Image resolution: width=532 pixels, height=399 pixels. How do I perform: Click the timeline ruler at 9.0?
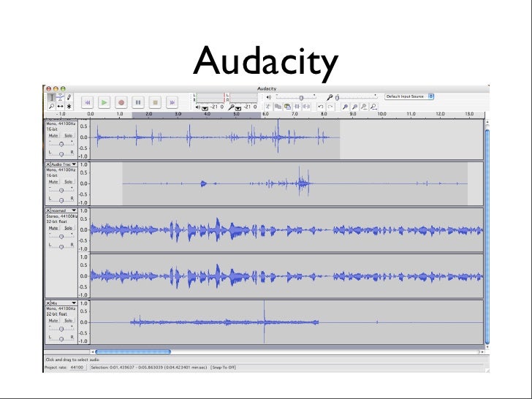pyautogui.click(x=353, y=114)
